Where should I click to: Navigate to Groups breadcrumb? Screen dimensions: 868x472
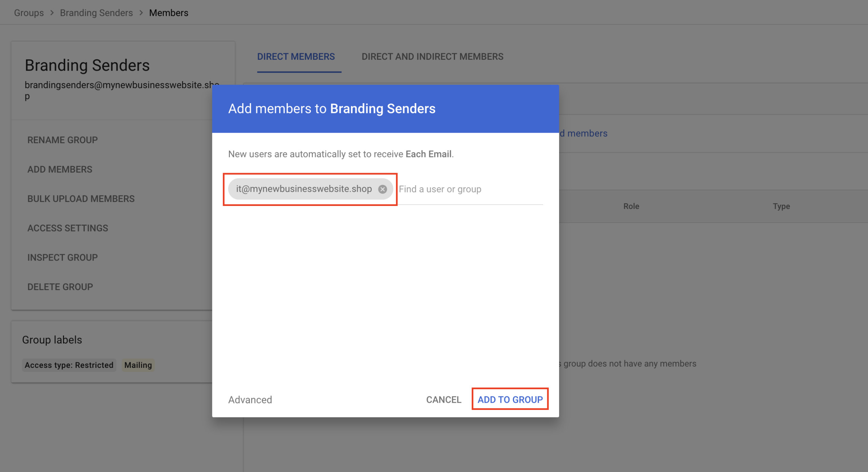29,13
